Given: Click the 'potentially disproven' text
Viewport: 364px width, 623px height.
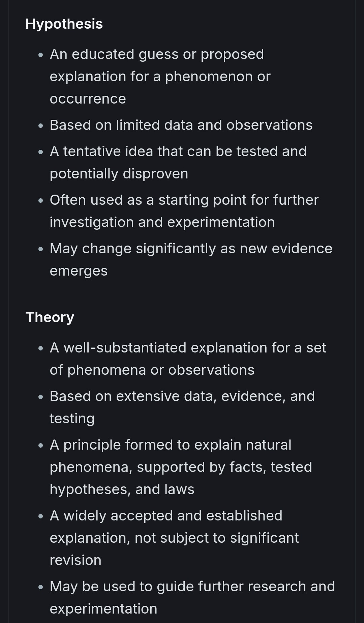Looking at the screenshot, I should coord(119,174).
